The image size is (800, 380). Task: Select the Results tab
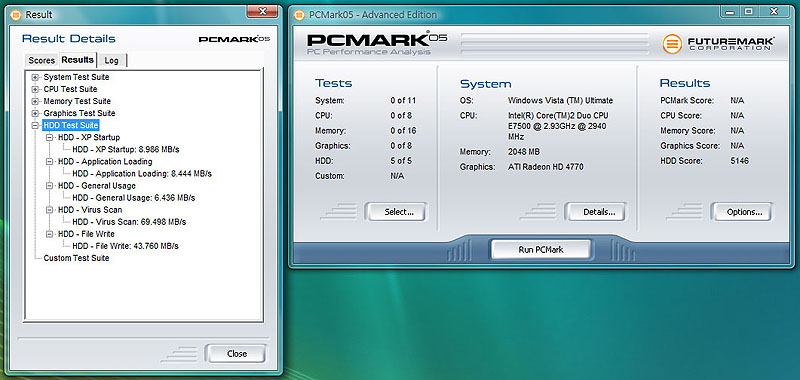(78, 60)
